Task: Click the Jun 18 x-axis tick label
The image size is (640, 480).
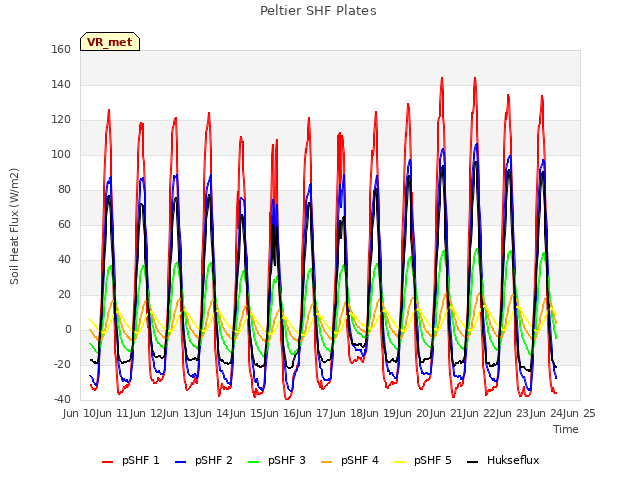Action: (x=347, y=413)
